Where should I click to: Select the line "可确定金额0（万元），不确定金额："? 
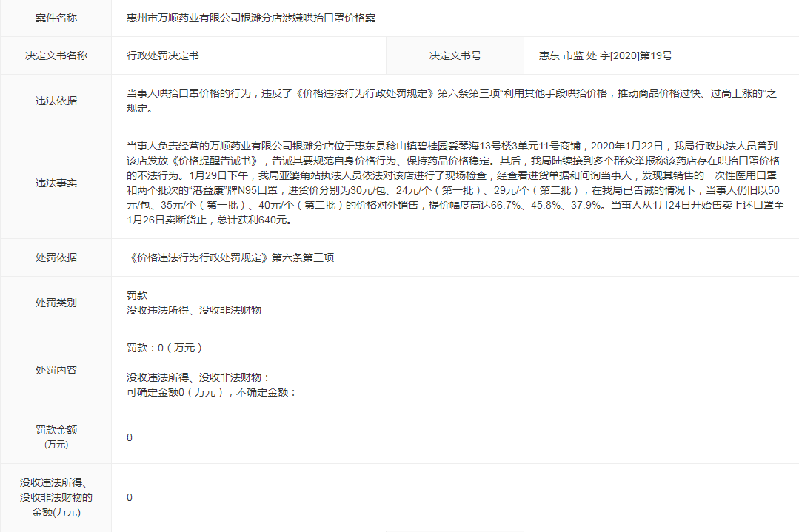[x=212, y=392]
